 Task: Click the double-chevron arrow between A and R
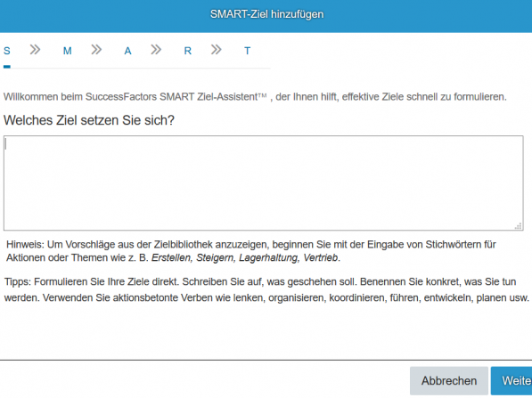click(x=156, y=50)
